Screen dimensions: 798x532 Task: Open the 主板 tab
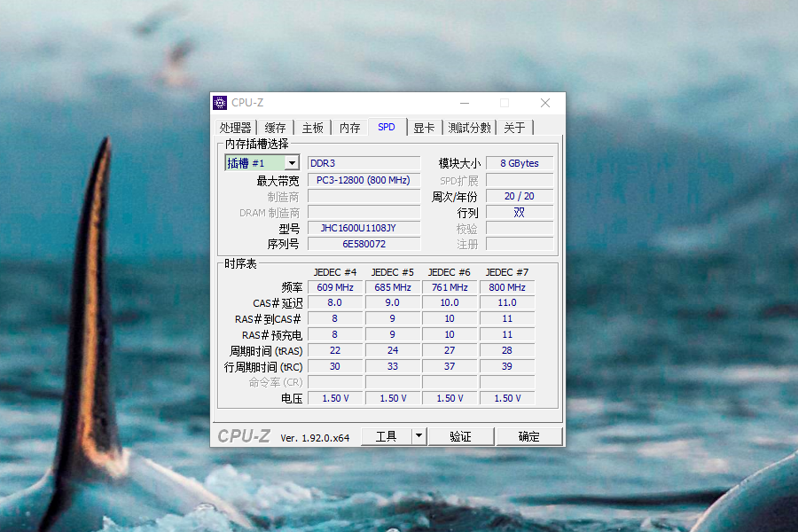[312, 128]
